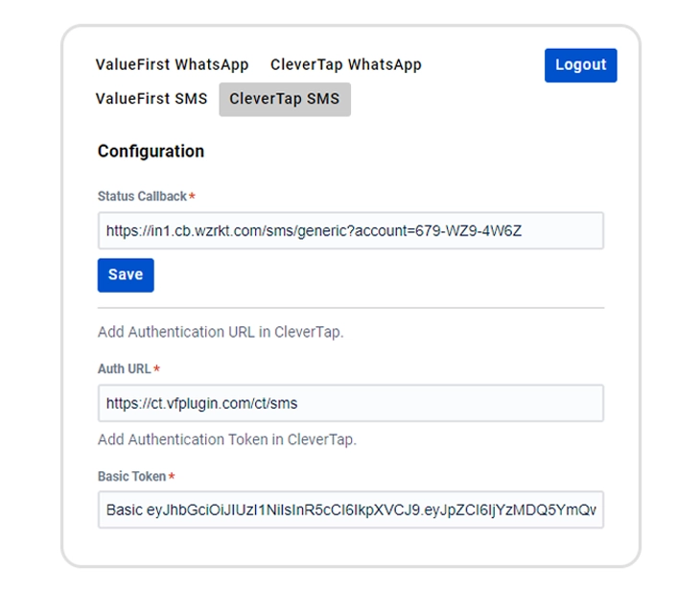Image resolution: width=700 pixels, height=591 pixels.
Task: Click the red asterisk beside Status Callback
Action: pos(192,196)
